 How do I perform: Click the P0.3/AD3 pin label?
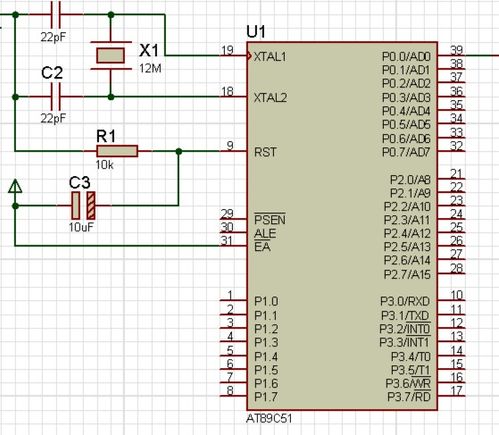click(406, 98)
